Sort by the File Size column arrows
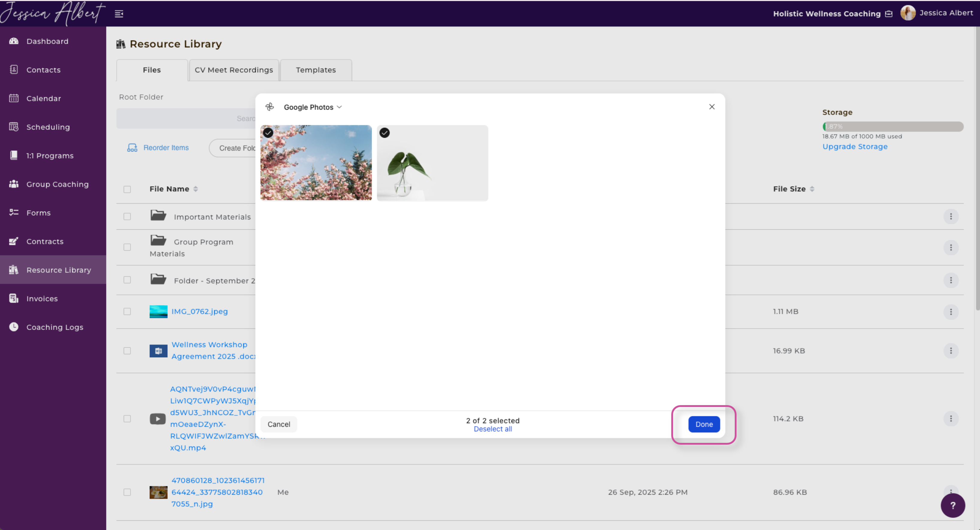980x530 pixels. pyautogui.click(x=812, y=189)
